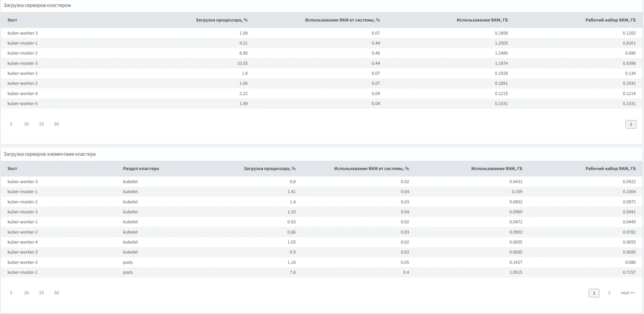Go to page 2 of bottom table
Image resolution: width=644 pixels, height=314 pixels.
(609, 293)
